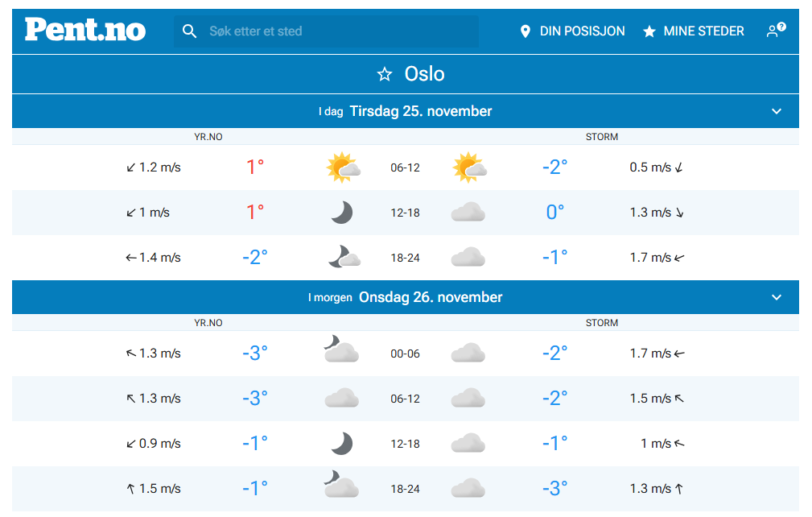
Task: Click Storm cloud icon for 18-24 today
Action: click(468, 258)
